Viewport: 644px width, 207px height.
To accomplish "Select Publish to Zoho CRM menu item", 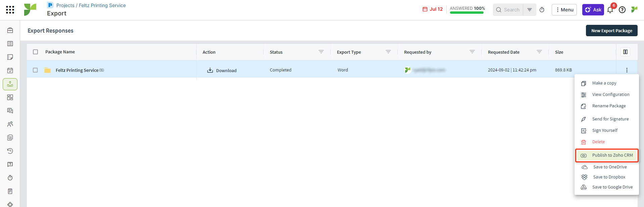I will 612,155.
